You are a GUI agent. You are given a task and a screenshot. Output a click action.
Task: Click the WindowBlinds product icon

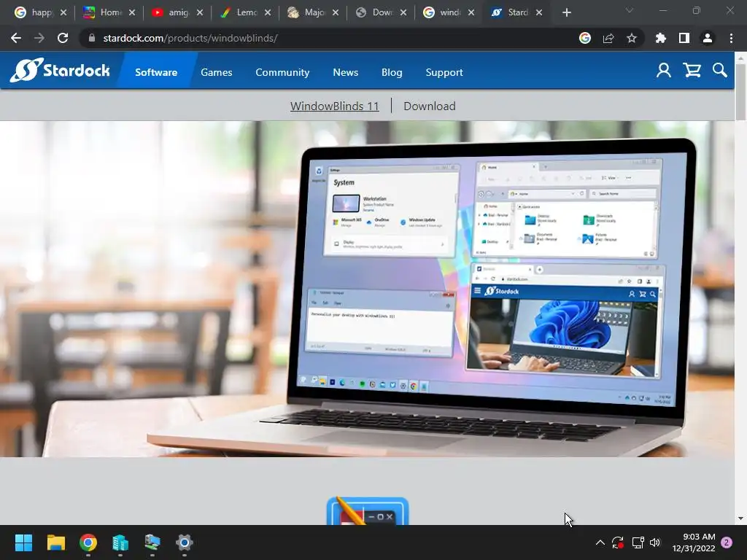point(368,511)
